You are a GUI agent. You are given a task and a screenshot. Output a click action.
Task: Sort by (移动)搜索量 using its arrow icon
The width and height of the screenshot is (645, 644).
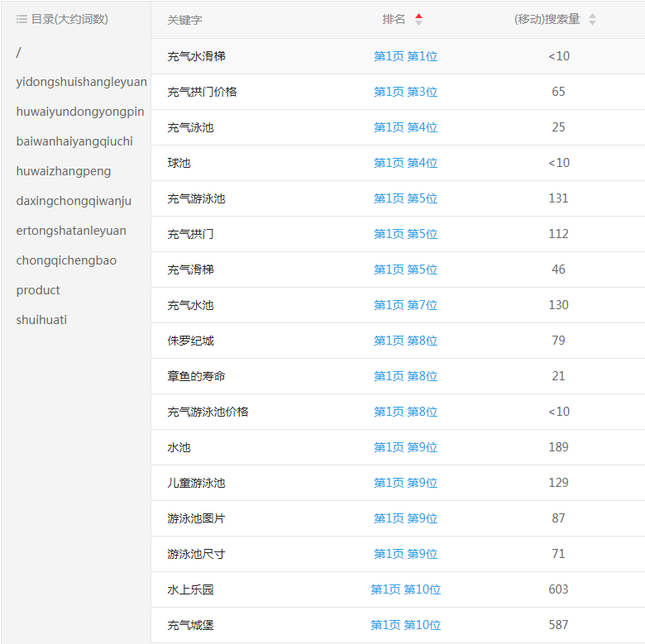click(592, 20)
